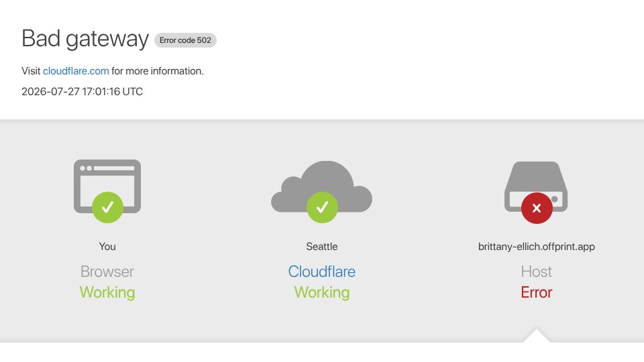This screenshot has width=644, height=362.
Task: Click the browser window icon
Action: pyautogui.click(x=107, y=186)
